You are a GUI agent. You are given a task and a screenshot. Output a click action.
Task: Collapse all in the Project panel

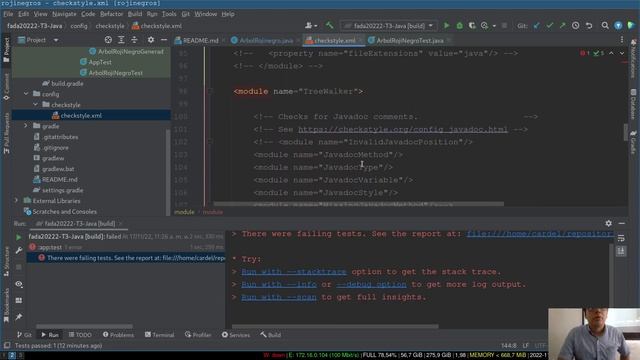pos(134,40)
